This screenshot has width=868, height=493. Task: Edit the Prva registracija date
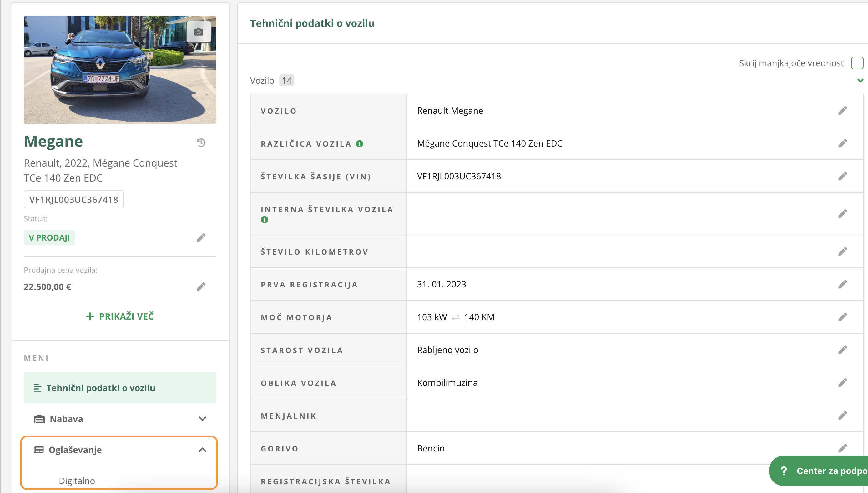tap(843, 284)
